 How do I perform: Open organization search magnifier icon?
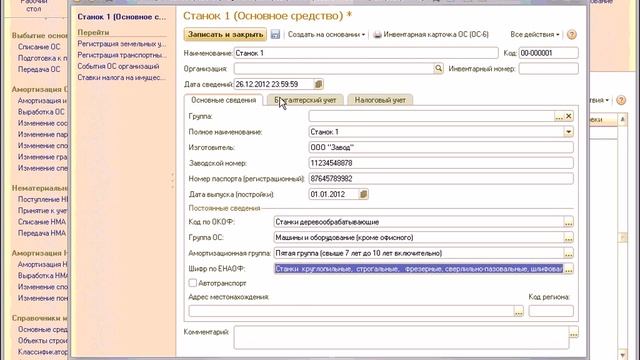438,69
